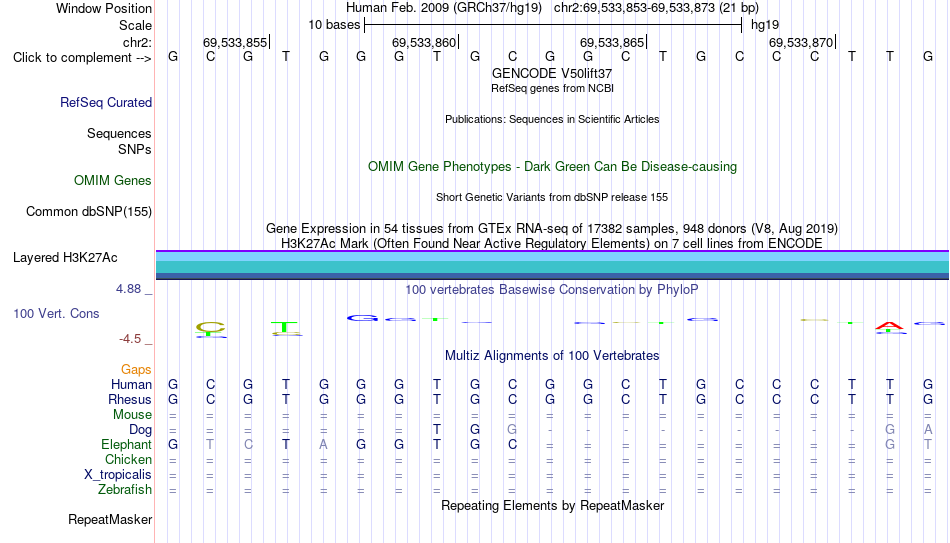Open the OMIM Genes track label
The width and height of the screenshot is (950, 543).
coord(113,181)
